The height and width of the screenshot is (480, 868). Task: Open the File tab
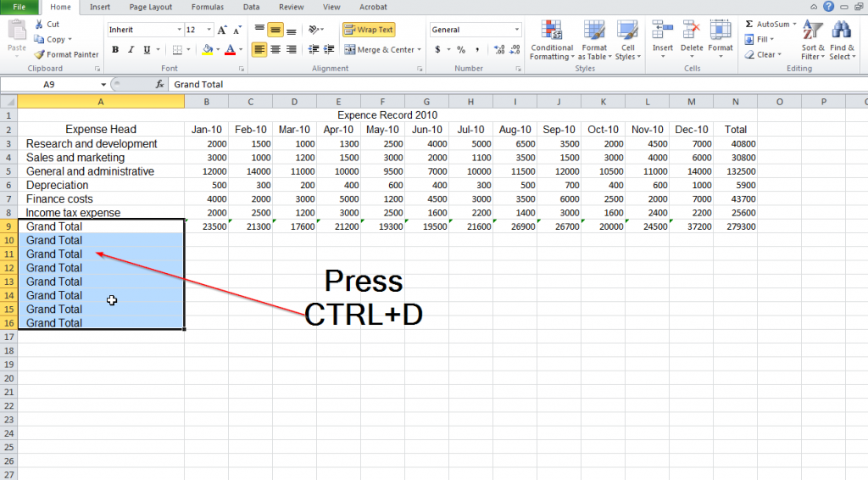[x=19, y=7]
